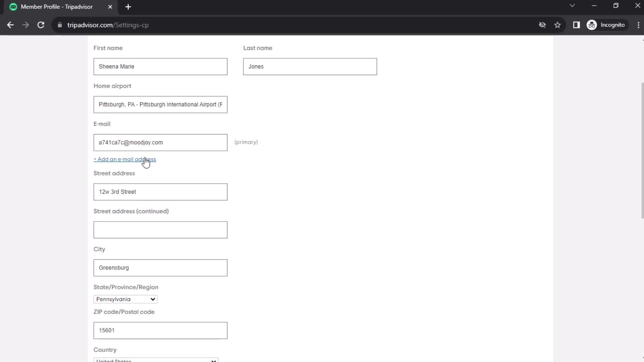Click the bookmark star icon
Viewport: 644px width, 362px height.
pos(558,25)
